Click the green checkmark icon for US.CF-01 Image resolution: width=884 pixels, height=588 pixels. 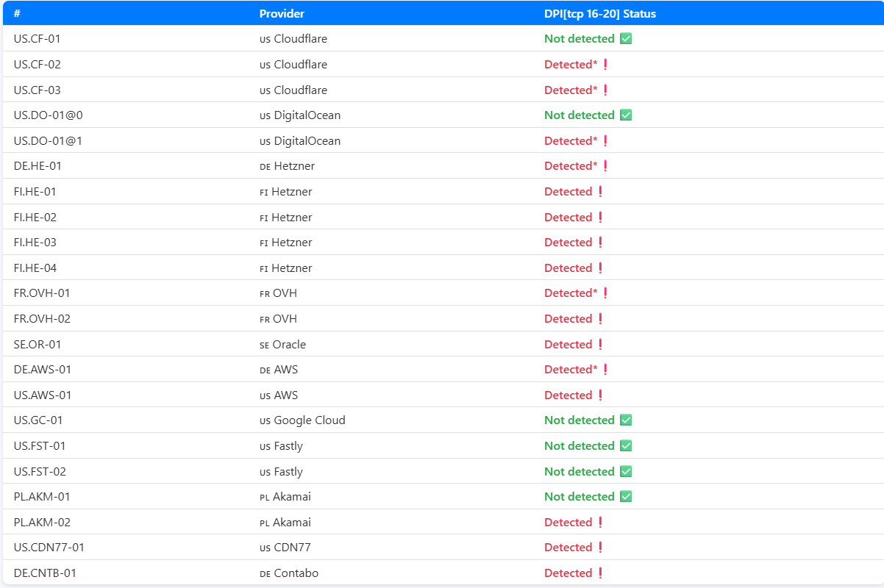[626, 39]
